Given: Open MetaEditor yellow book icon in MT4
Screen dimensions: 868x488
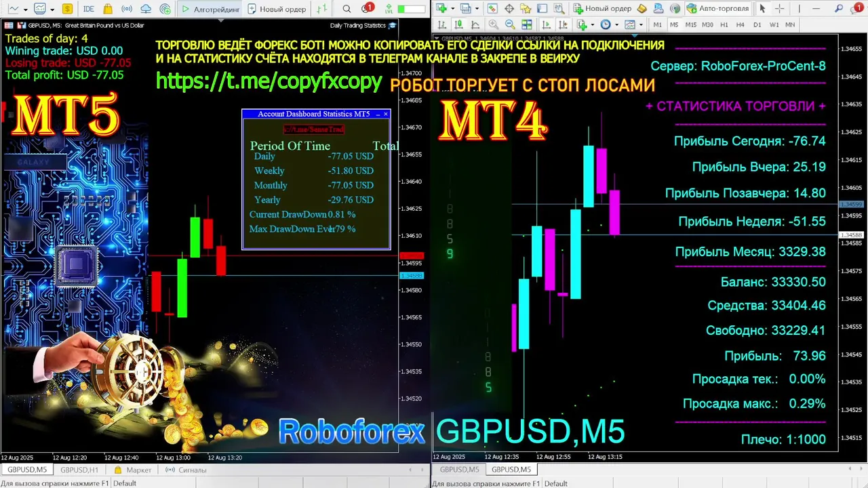Looking at the screenshot, I should (642, 8).
